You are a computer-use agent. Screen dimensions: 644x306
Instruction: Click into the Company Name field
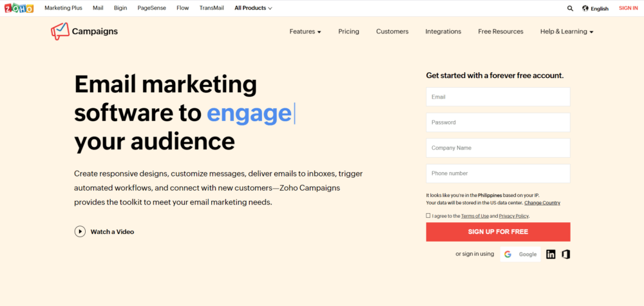(x=498, y=148)
